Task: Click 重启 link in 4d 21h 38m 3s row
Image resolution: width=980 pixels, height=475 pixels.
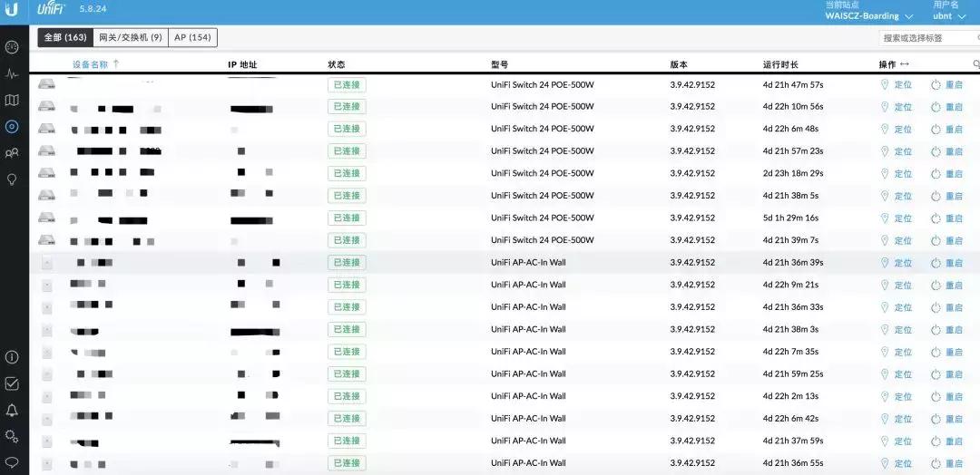Action: (955, 330)
